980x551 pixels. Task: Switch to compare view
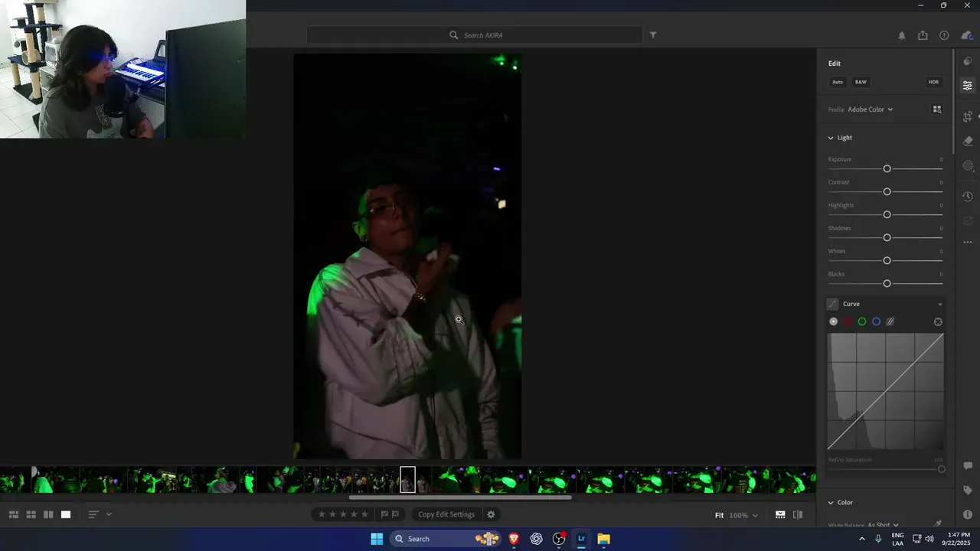(x=48, y=514)
